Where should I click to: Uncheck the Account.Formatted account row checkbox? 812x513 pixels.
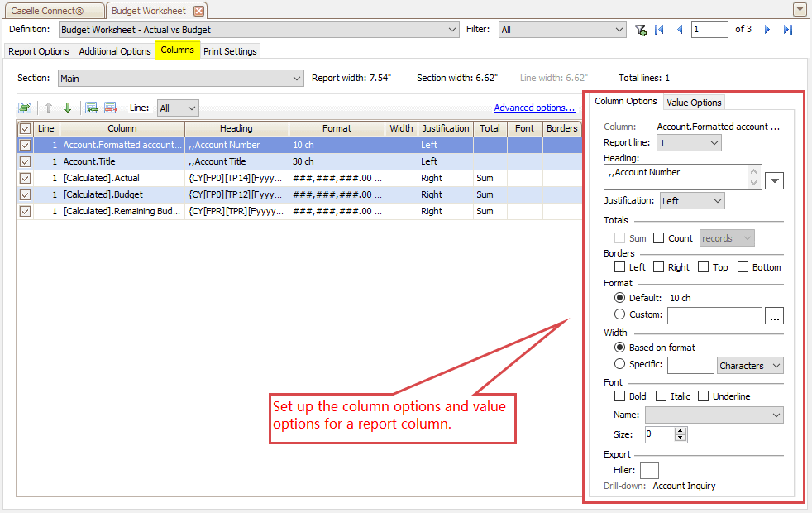tap(25, 145)
